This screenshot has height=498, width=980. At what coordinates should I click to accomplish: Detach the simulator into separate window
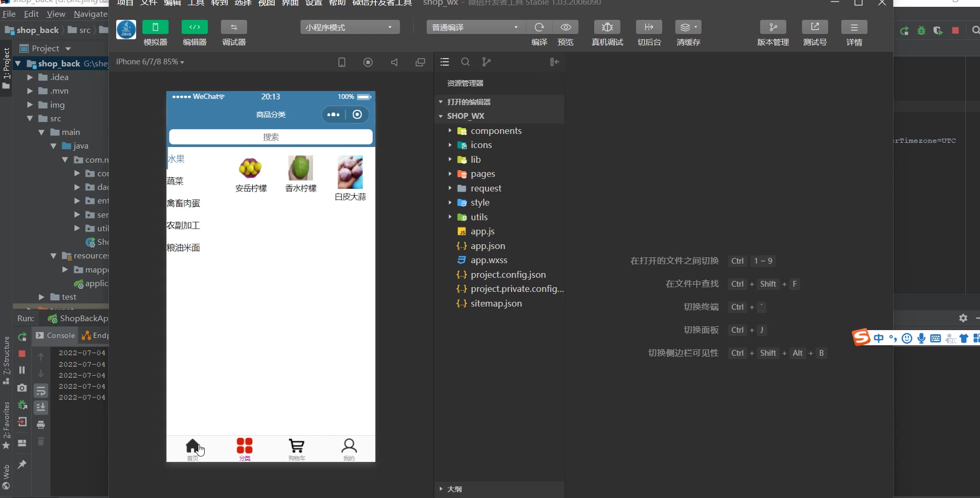tap(420, 62)
